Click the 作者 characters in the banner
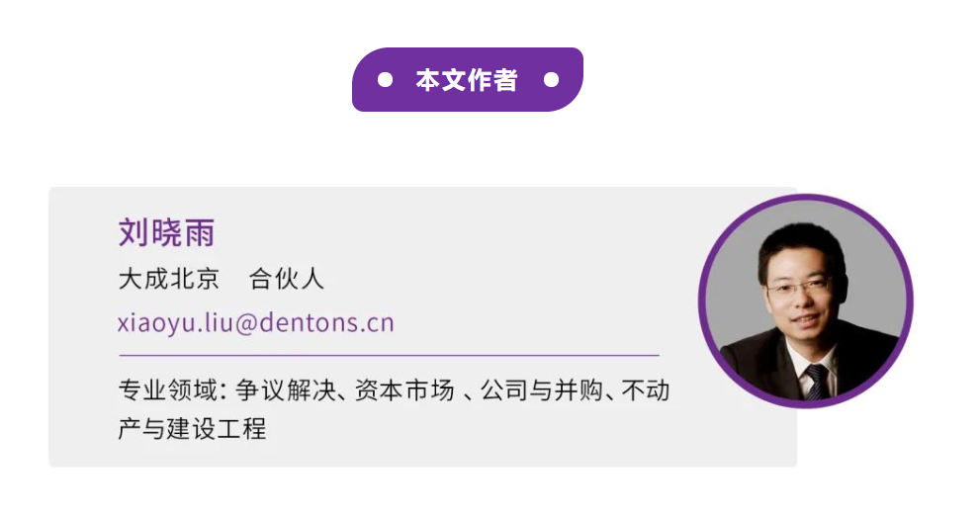 click(x=492, y=80)
